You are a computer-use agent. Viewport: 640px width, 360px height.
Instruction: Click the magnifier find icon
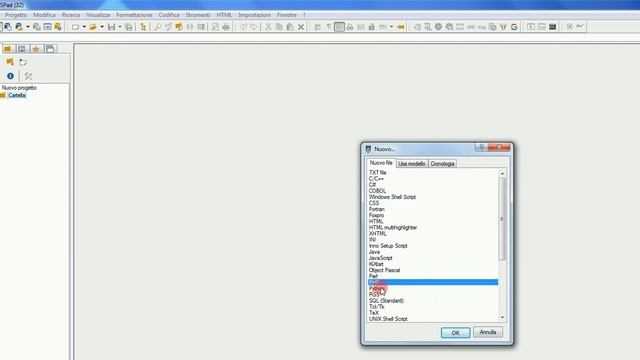[x=158, y=27]
